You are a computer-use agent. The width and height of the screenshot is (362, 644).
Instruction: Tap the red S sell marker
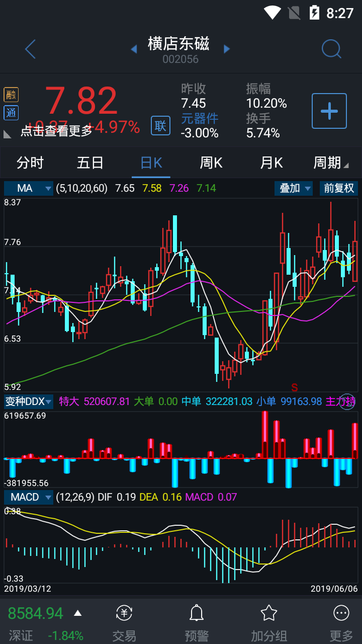(295, 387)
